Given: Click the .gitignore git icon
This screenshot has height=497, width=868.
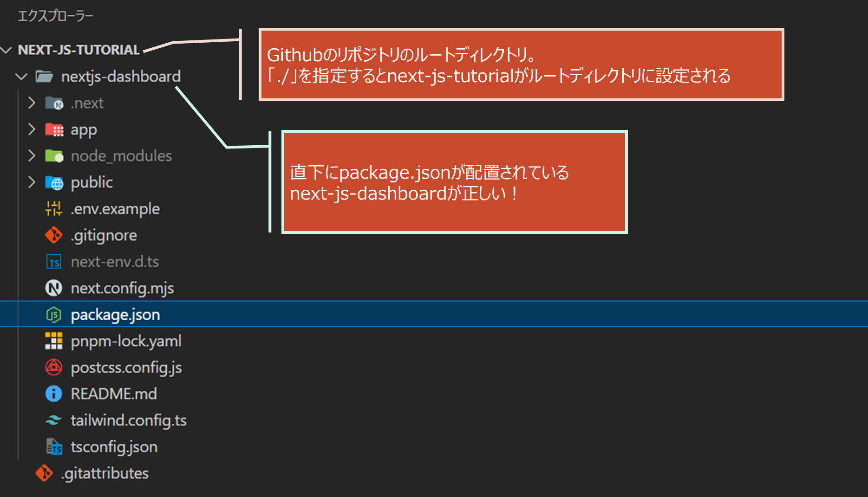Looking at the screenshot, I should tap(54, 235).
